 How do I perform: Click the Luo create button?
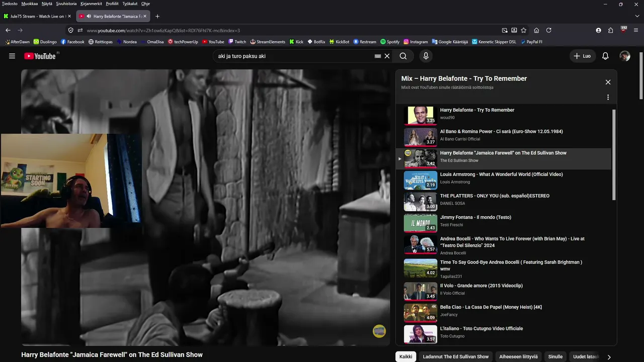[582, 56]
